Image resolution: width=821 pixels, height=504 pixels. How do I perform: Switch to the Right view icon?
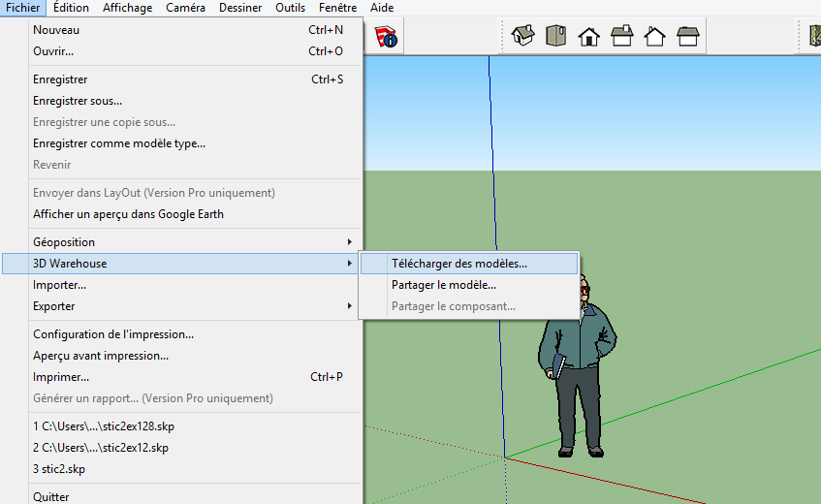(622, 36)
